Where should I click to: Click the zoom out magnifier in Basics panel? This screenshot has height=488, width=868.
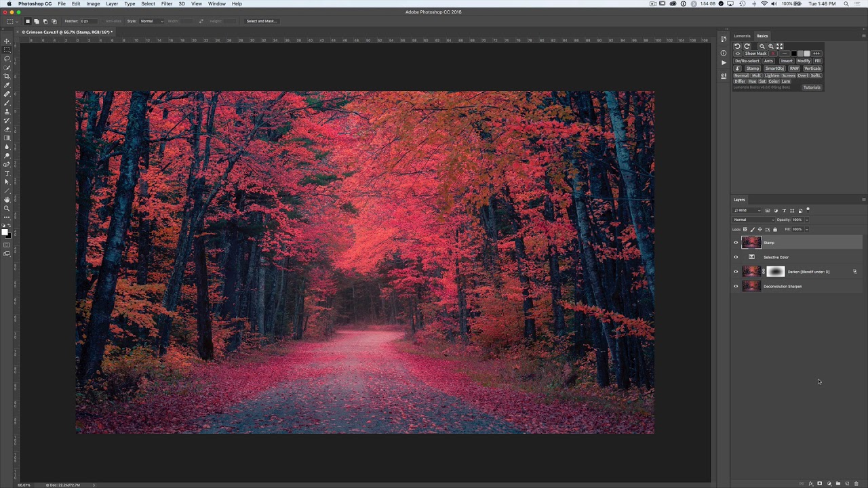point(762,46)
